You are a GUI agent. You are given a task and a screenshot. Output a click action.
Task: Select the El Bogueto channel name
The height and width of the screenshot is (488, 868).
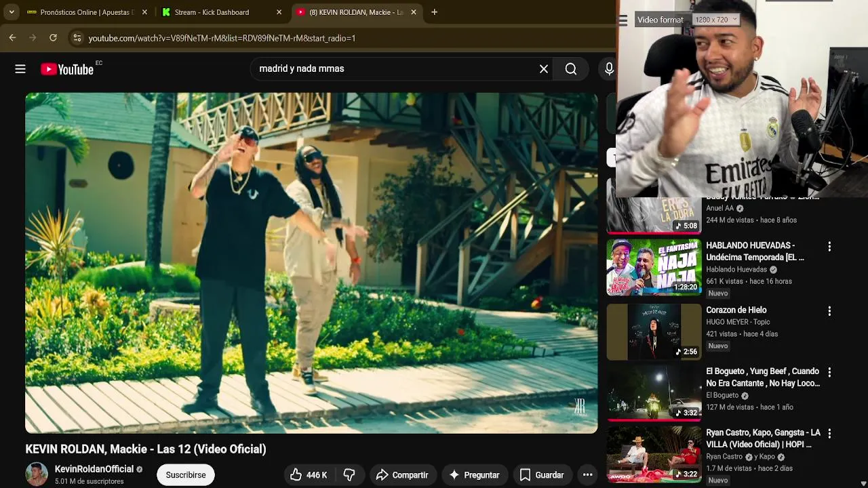(722, 395)
